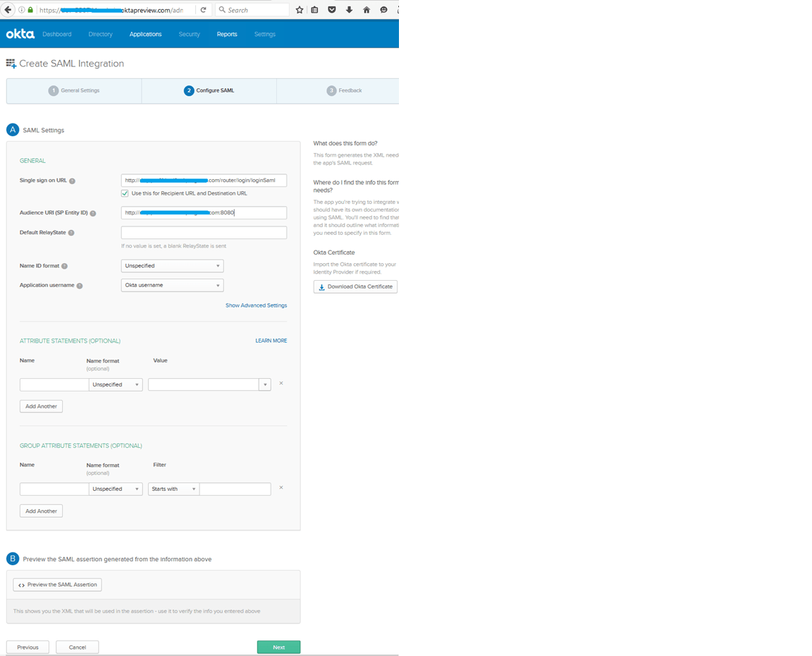Click the Create SAML Integration app icon
The image size is (812, 656).
pos(11,63)
